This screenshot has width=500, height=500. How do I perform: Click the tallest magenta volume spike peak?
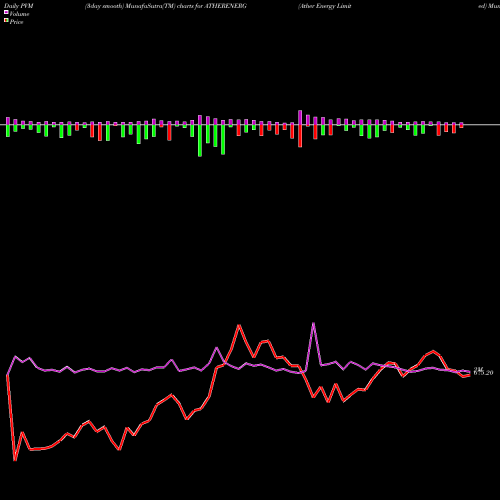pyautogui.click(x=313, y=323)
